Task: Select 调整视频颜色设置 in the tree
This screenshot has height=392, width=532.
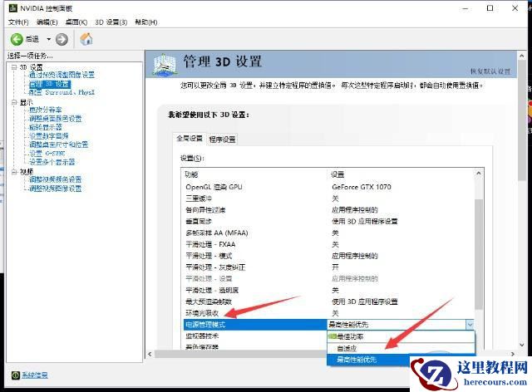Action: (56, 179)
